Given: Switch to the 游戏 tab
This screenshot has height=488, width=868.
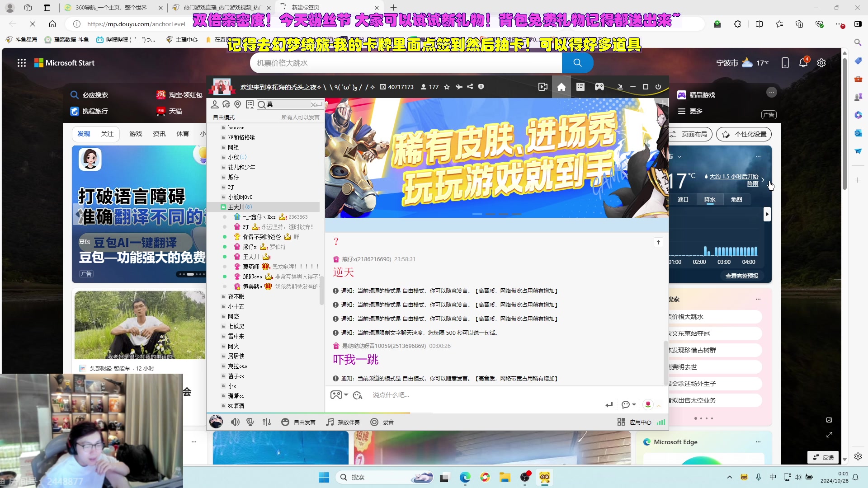Looking at the screenshot, I should [136, 134].
